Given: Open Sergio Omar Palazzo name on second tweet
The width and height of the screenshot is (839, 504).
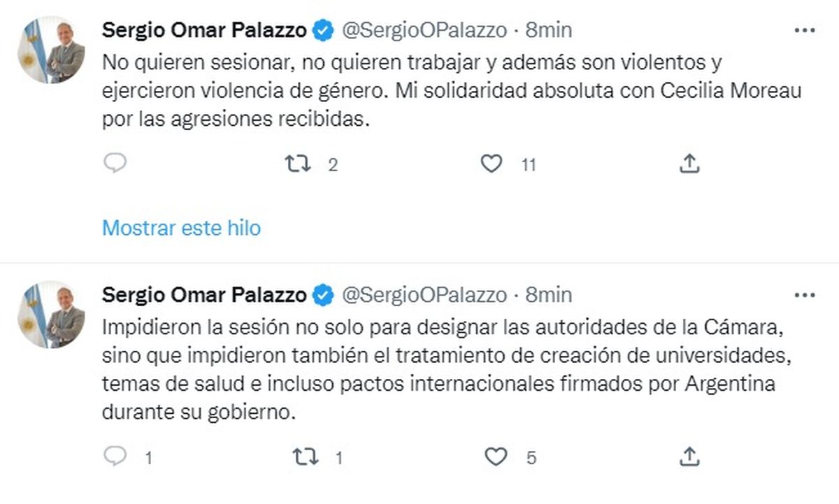Looking at the screenshot, I should click(x=204, y=295).
